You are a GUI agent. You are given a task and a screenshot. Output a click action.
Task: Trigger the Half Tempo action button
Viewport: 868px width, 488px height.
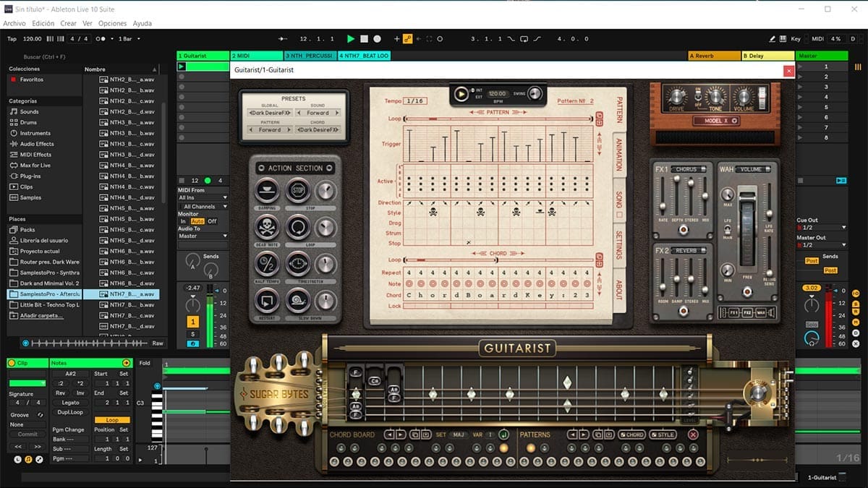[267, 263]
